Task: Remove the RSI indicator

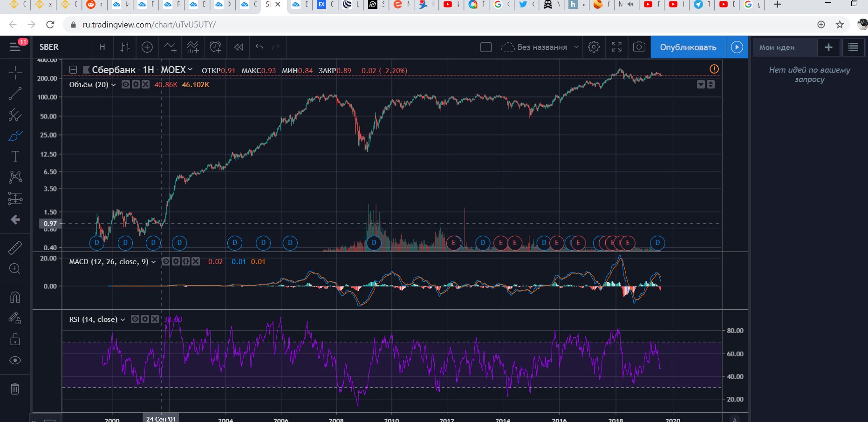Action: [155, 319]
